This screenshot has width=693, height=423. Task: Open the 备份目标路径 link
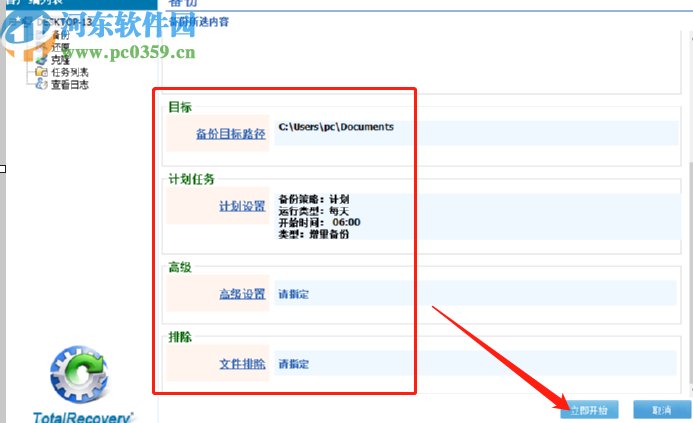[231, 133]
